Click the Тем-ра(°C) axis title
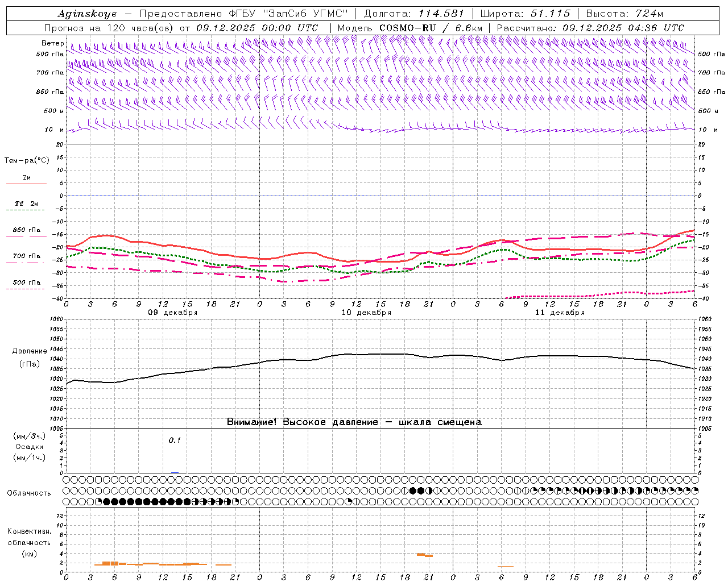The height and width of the screenshot is (582, 728). (x=27, y=161)
